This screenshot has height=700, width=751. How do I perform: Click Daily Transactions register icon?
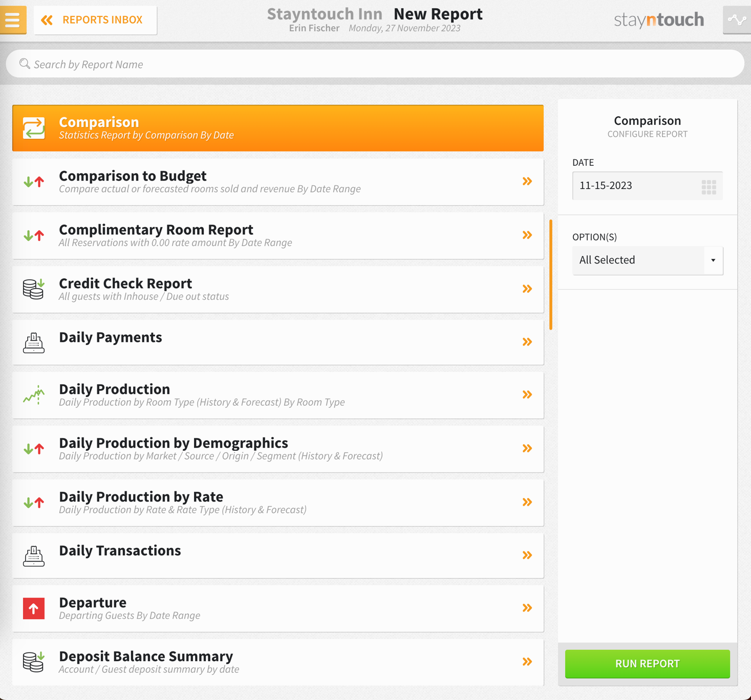point(34,556)
